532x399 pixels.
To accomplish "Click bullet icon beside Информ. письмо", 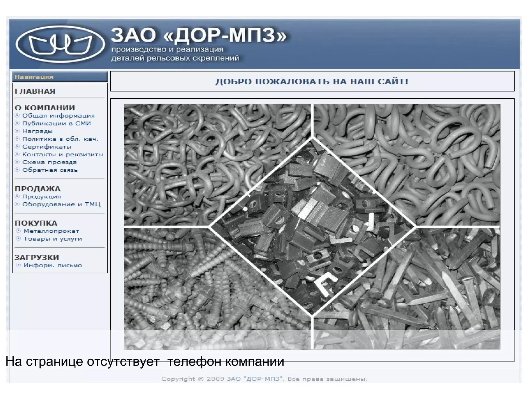I will (18, 265).
